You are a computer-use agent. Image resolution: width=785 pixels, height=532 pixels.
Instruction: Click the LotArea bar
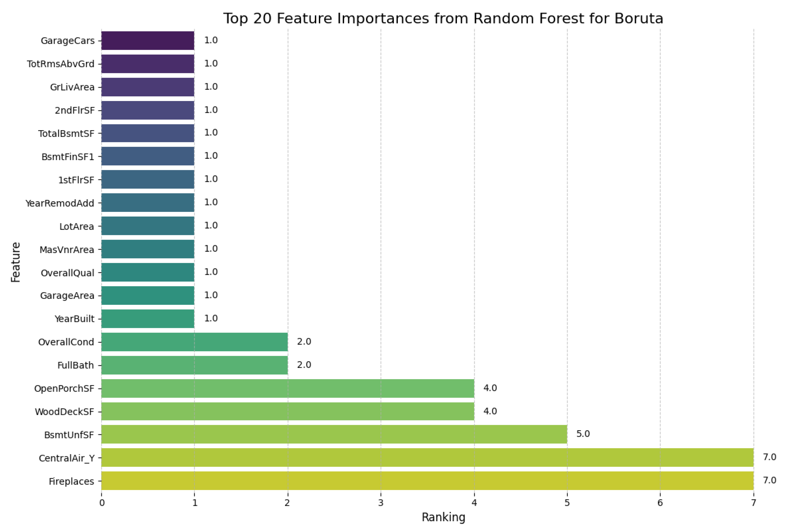(x=148, y=226)
